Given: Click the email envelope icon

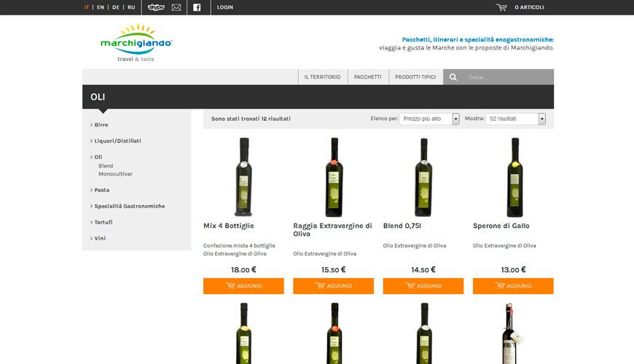Looking at the screenshot, I should coord(176,7).
